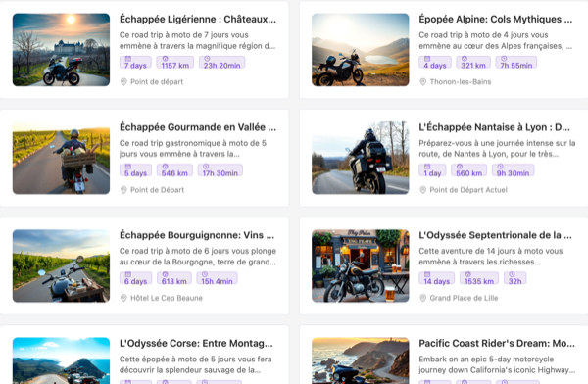
Task: Open the Échappée Gourmande rider thumbnail
Action: (61, 158)
